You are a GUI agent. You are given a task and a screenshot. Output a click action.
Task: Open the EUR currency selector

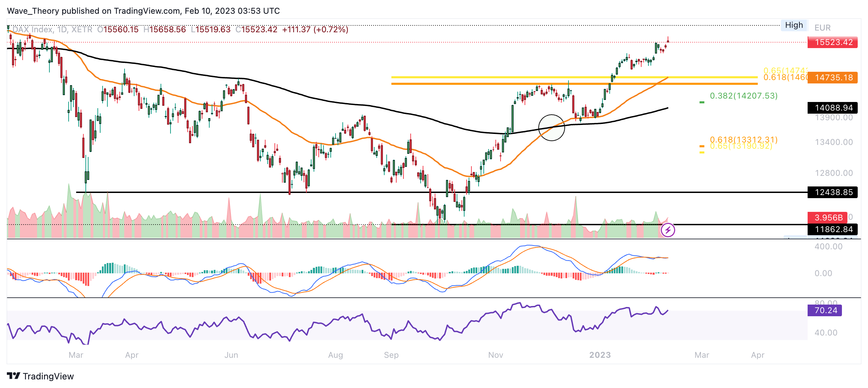[822, 28]
